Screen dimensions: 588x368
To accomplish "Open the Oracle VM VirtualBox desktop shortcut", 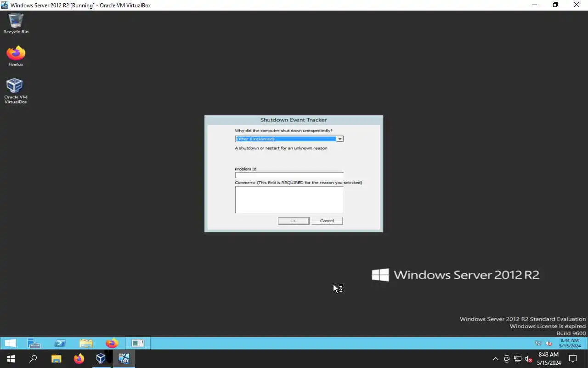I will tap(16, 91).
